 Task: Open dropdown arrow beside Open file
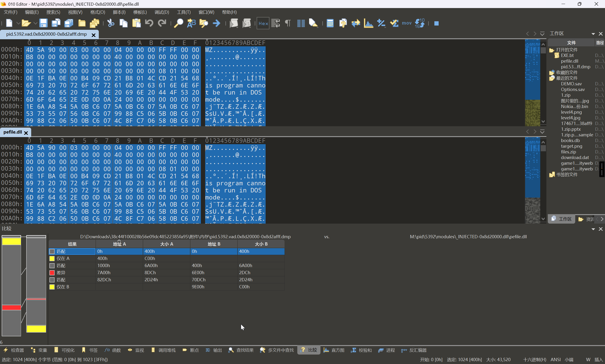[35, 24]
